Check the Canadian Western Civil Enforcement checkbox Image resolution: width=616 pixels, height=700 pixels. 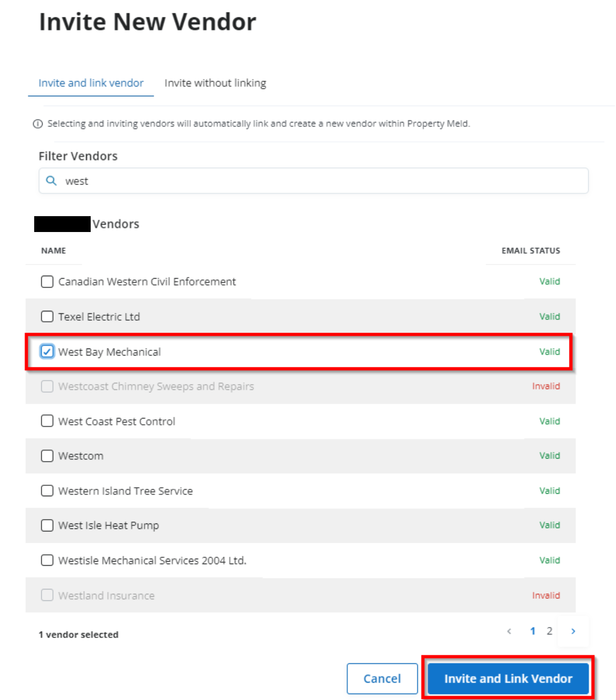tap(47, 281)
